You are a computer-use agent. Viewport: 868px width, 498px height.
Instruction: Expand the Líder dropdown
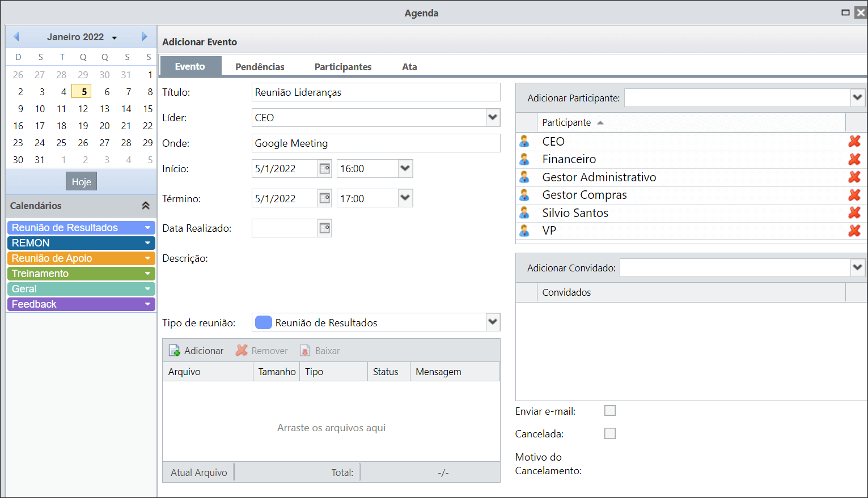tap(493, 118)
